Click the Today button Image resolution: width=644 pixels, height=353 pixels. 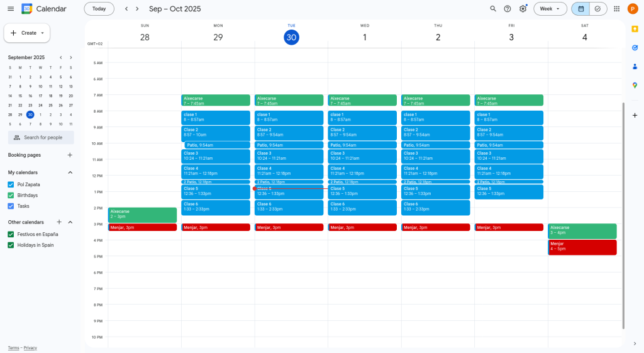coord(99,9)
